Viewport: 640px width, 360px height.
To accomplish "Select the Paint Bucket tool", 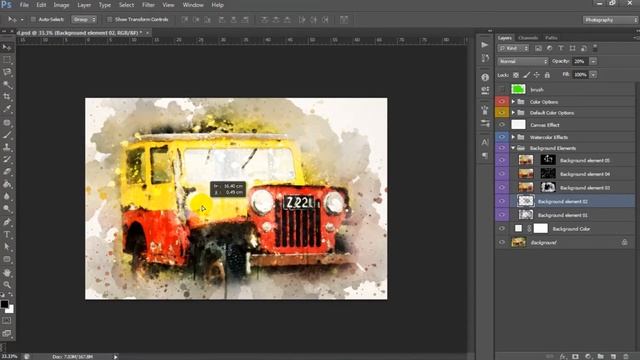I will (x=7, y=184).
